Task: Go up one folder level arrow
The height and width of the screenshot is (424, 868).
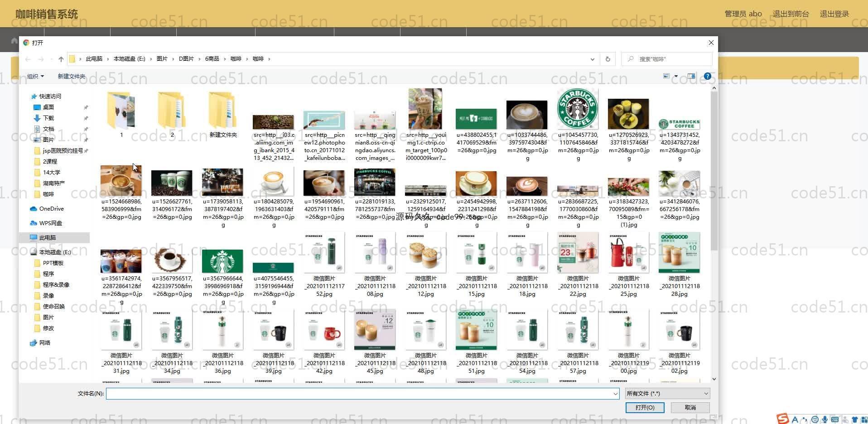Action: click(x=61, y=59)
